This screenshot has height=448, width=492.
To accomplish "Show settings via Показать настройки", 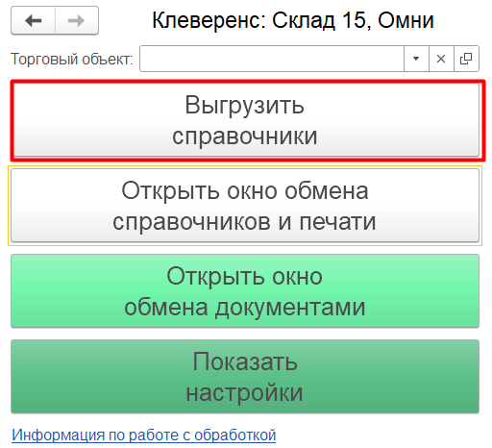I will point(245,377).
